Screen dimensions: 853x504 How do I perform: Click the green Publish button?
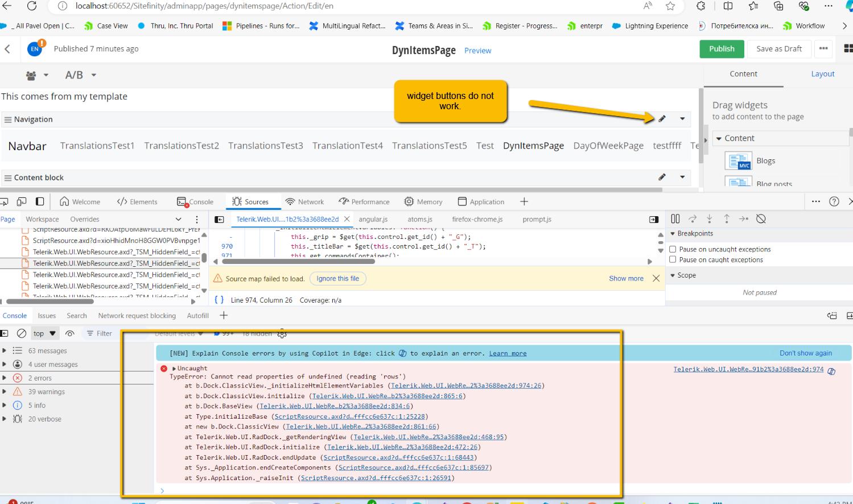pos(722,49)
